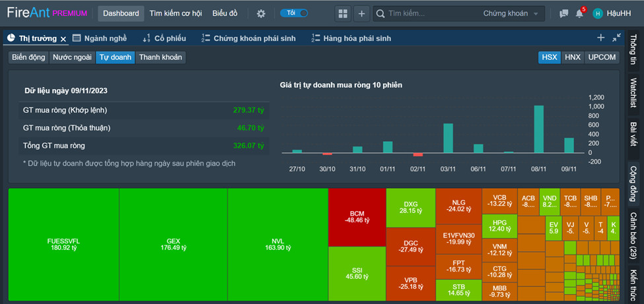Click the HậuHH user avatar
Viewport: 644px width, 304px height.
click(598, 13)
